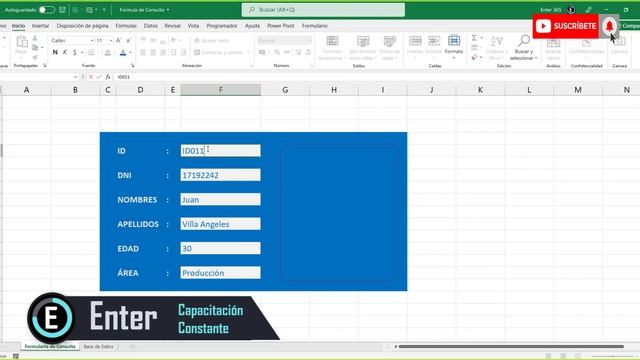Open the number format combo box

tap(284, 40)
